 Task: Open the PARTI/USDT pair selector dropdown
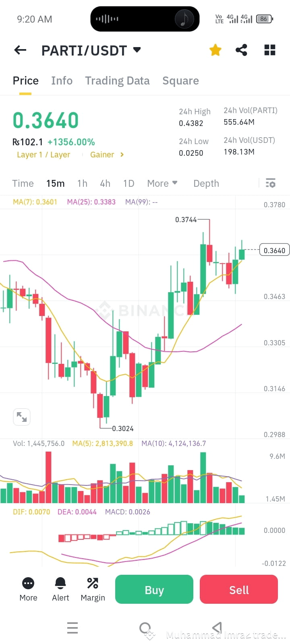click(137, 50)
